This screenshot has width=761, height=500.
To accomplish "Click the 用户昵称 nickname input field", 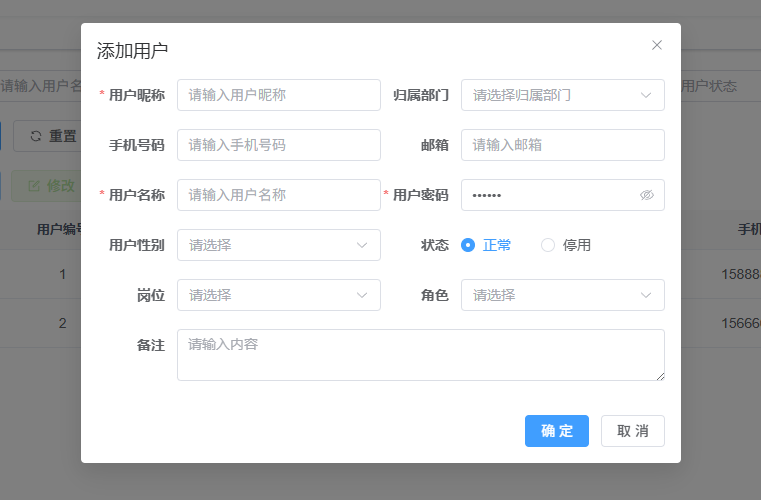I will 279,95.
